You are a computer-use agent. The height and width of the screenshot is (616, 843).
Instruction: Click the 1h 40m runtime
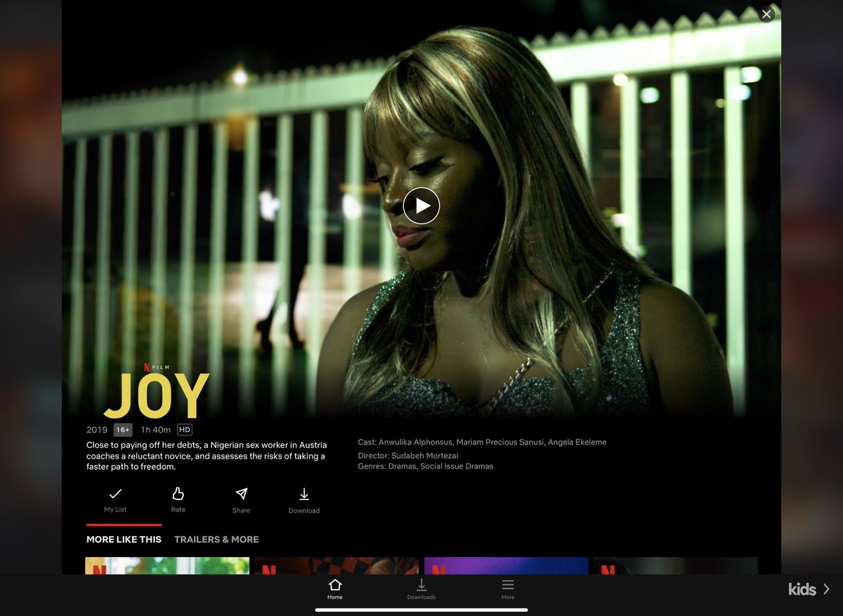[x=156, y=430]
